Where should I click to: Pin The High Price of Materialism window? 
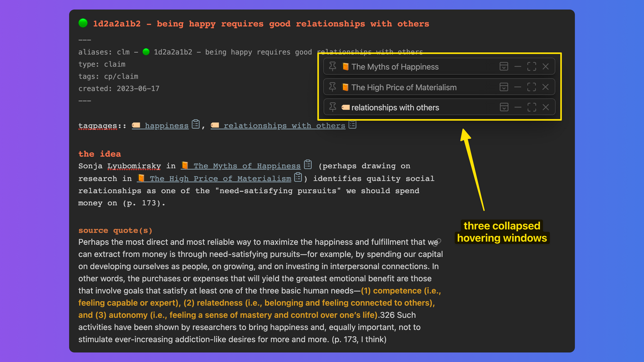pos(333,87)
